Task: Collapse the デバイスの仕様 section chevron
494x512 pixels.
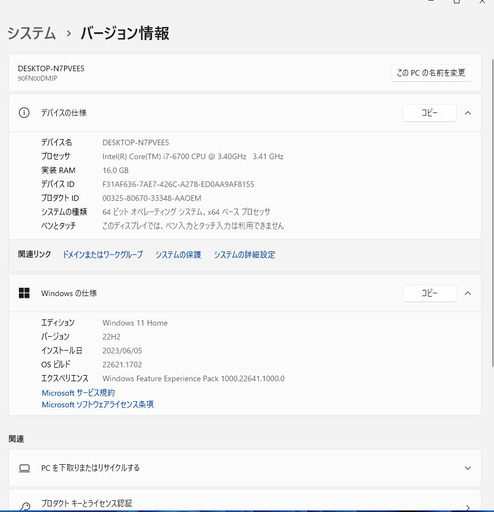Action: [x=468, y=113]
